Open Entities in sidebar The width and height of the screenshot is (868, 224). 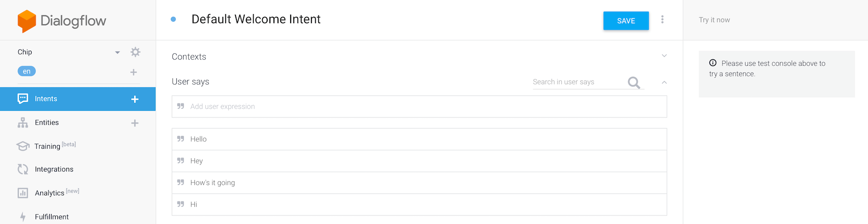47,123
